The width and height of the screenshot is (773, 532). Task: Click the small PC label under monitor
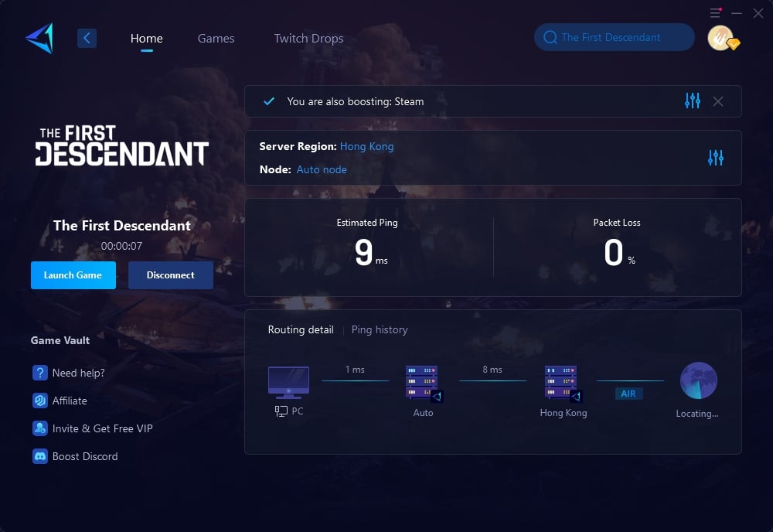[298, 411]
